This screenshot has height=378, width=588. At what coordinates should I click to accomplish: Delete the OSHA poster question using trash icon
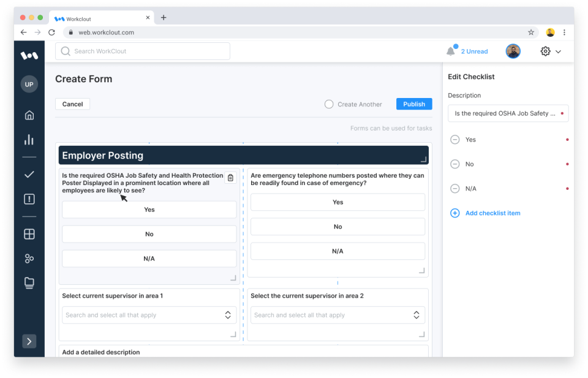click(230, 177)
